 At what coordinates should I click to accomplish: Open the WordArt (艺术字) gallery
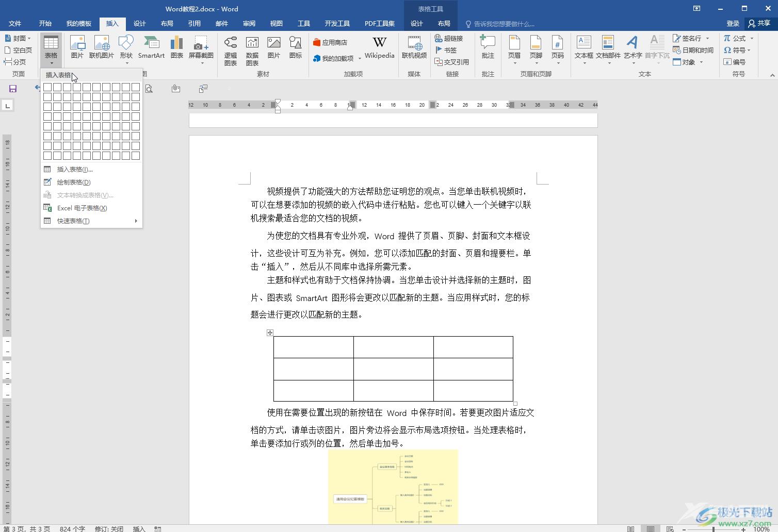coord(633,50)
